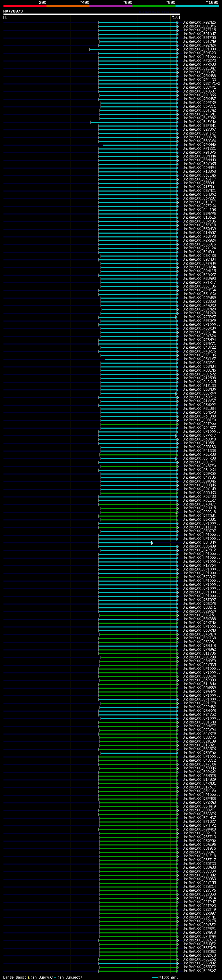Click the white query sequence bar
The image size is (222, 980).
(91, 15)
